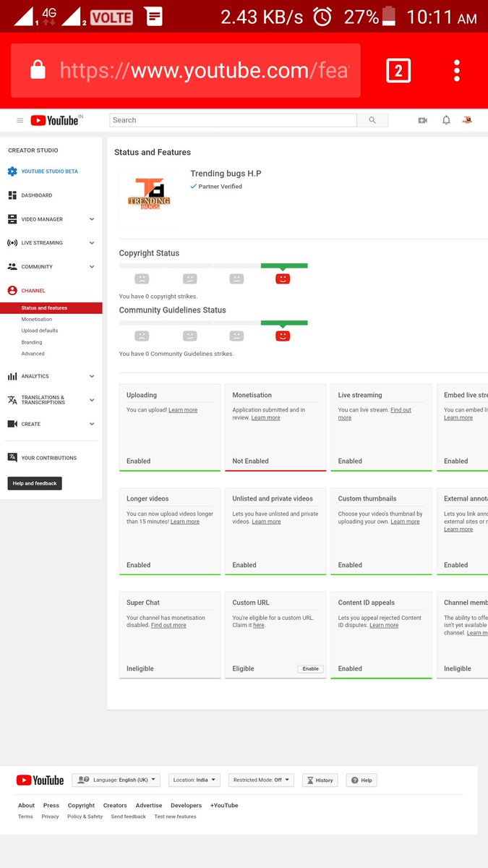Click the Your Contributions sidebar item

tap(51, 458)
